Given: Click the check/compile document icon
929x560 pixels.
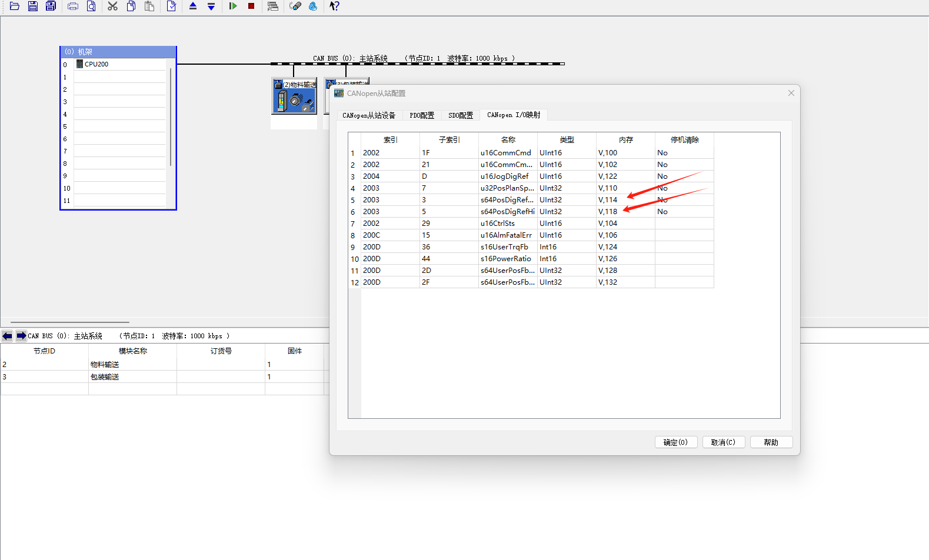Looking at the screenshot, I should pos(171,6).
